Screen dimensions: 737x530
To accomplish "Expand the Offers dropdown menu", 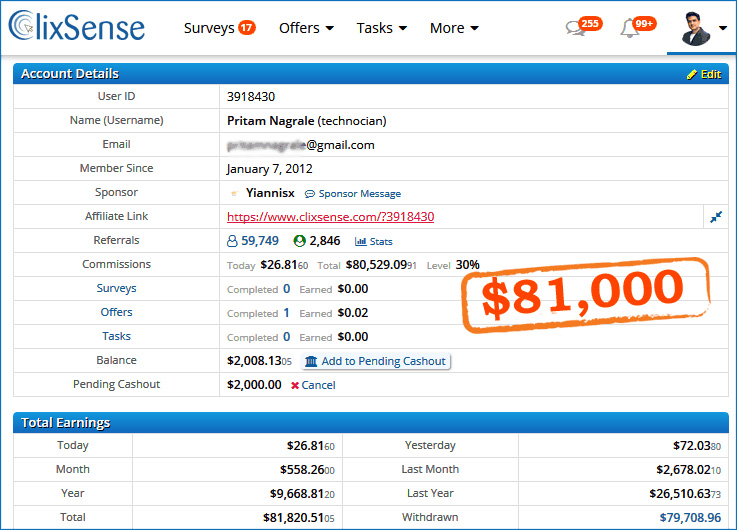I will [306, 28].
